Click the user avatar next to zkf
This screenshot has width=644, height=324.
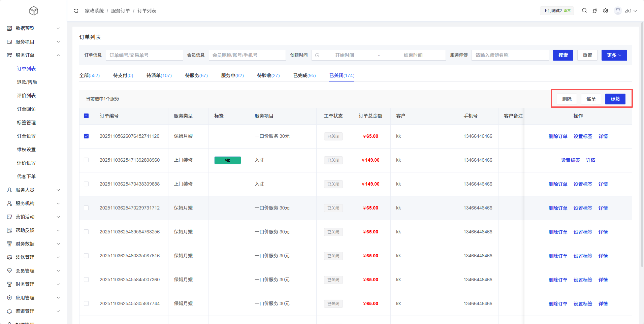click(x=618, y=11)
